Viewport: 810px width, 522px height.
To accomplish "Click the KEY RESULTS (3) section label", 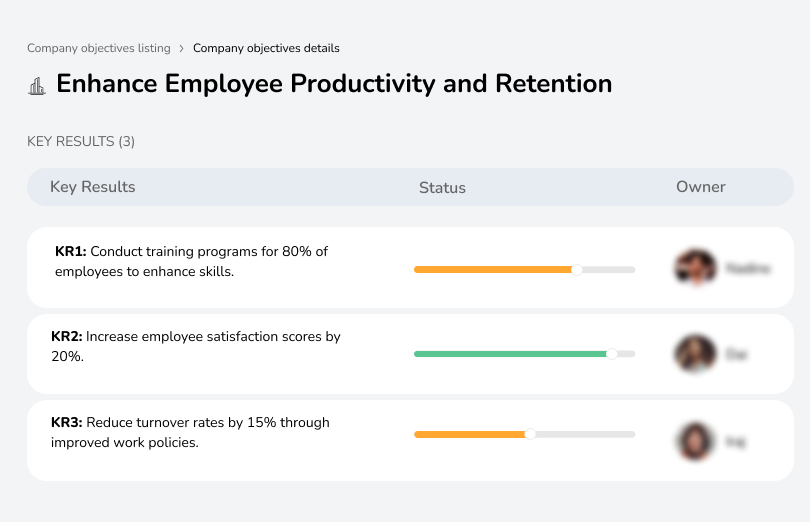I will click(x=81, y=142).
